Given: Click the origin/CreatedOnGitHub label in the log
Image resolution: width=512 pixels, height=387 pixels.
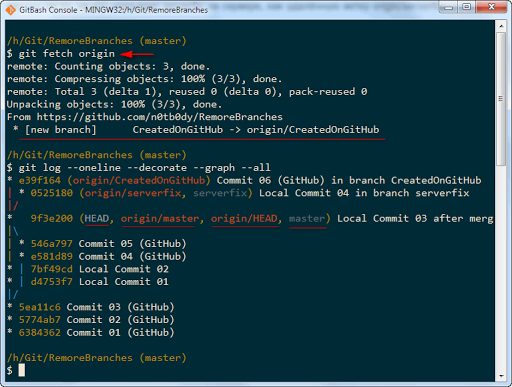Looking at the screenshot, I should click(x=139, y=180).
